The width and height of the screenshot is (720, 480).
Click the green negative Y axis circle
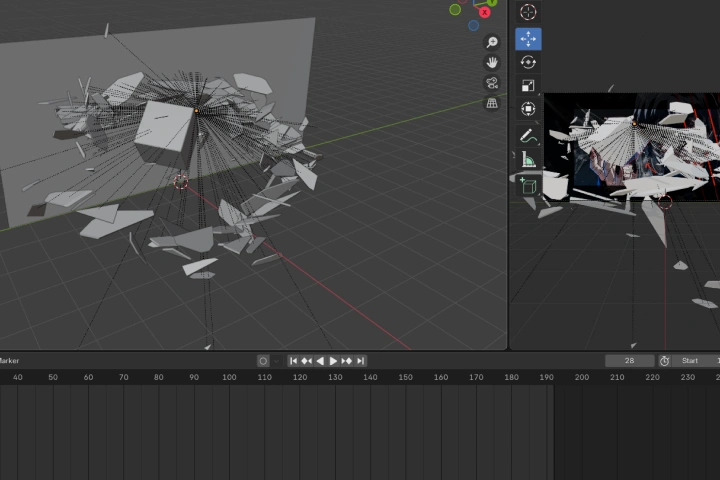click(455, 9)
